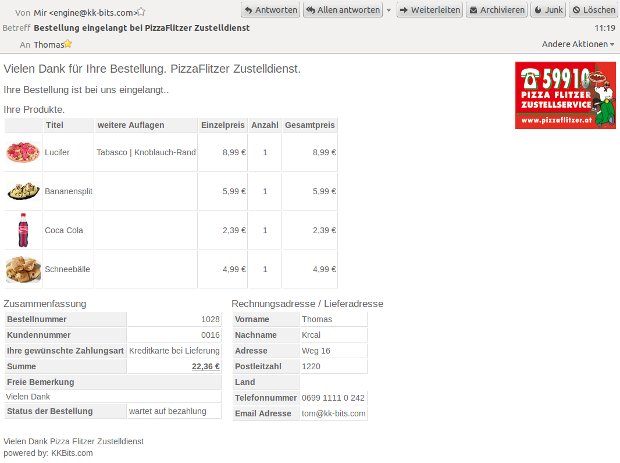This screenshot has width=620, height=463.
Task: Click the Schneebälle Einzelpreis 4,99 €
Action: click(x=234, y=269)
